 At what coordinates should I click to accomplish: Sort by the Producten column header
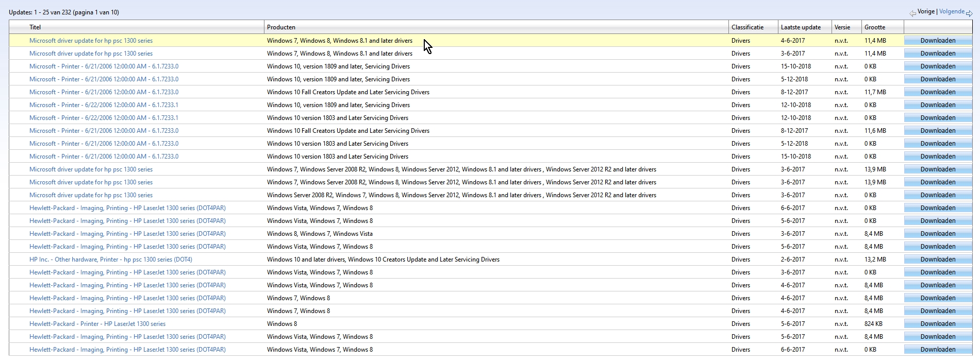(281, 27)
